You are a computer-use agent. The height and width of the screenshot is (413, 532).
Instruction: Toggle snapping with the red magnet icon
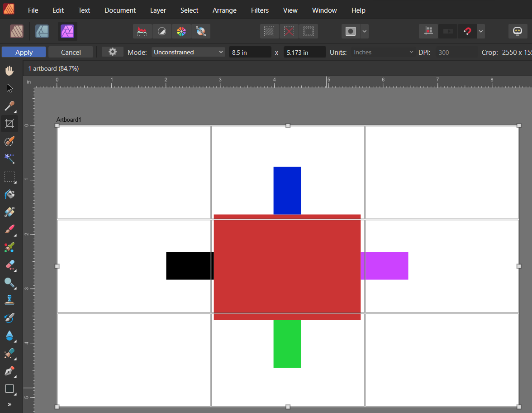click(x=467, y=31)
